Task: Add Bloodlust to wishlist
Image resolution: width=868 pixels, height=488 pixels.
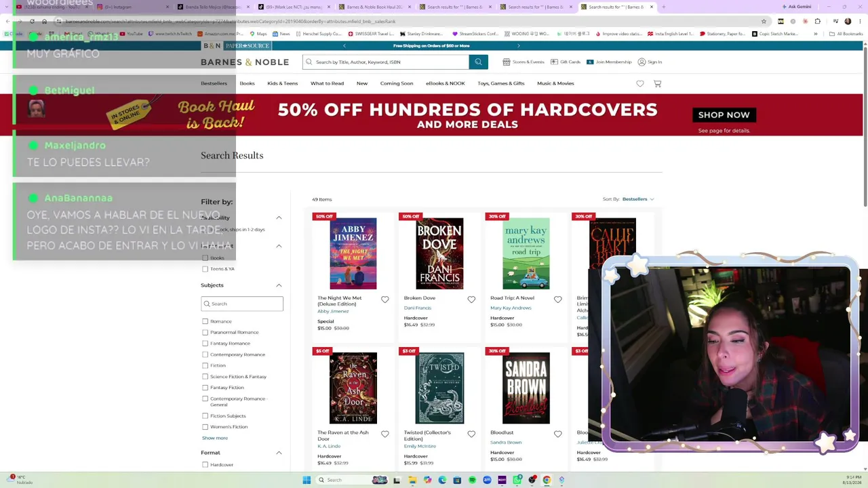Action: coord(557,434)
